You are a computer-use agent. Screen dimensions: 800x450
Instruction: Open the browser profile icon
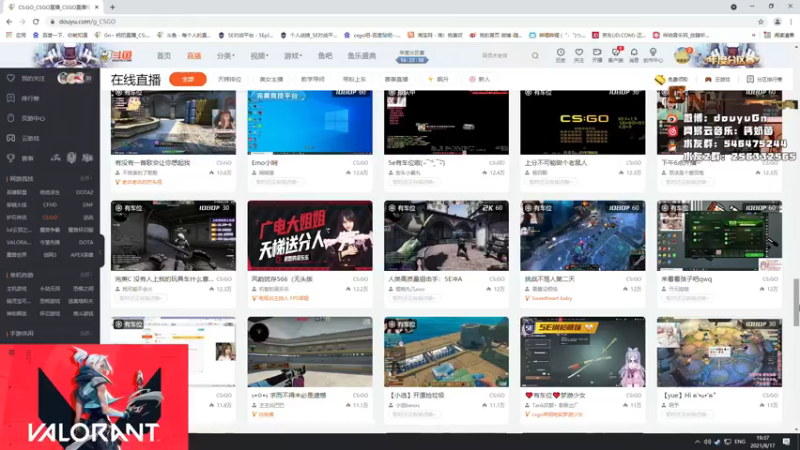click(778, 21)
